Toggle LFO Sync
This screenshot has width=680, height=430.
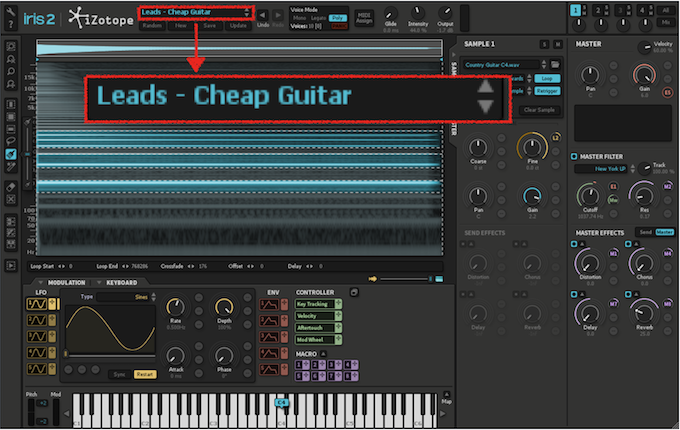(x=119, y=374)
